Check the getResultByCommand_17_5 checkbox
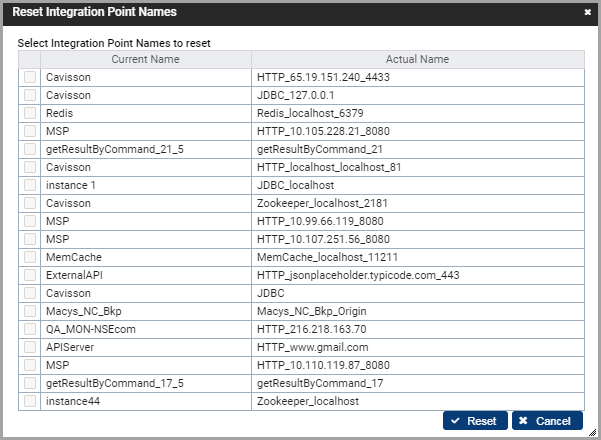Viewport: 601px width, 440px height. (30, 383)
